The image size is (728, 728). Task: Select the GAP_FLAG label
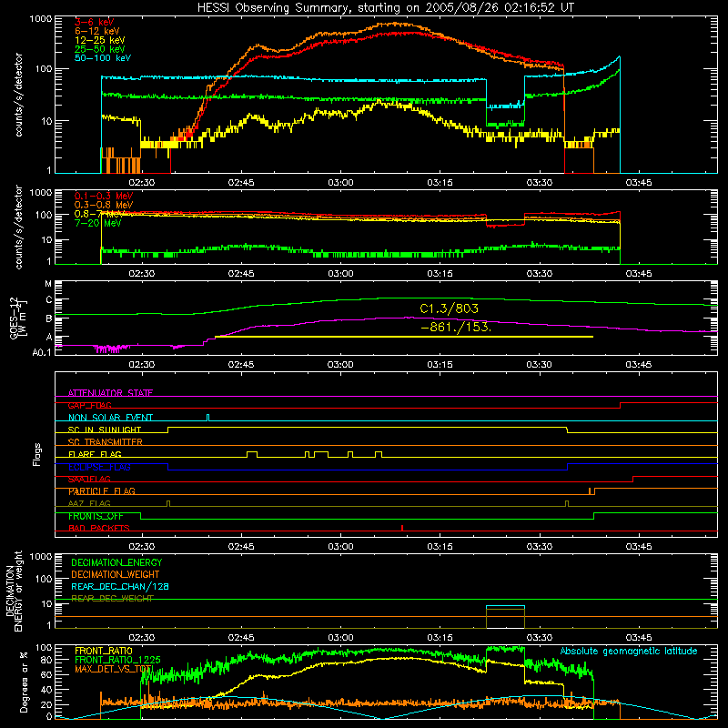[89, 405]
